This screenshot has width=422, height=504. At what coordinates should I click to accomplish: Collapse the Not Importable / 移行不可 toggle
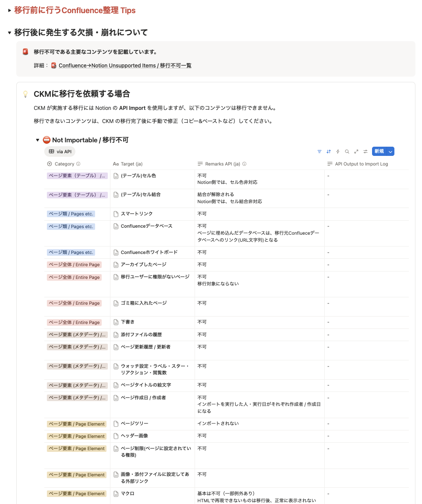point(38,140)
